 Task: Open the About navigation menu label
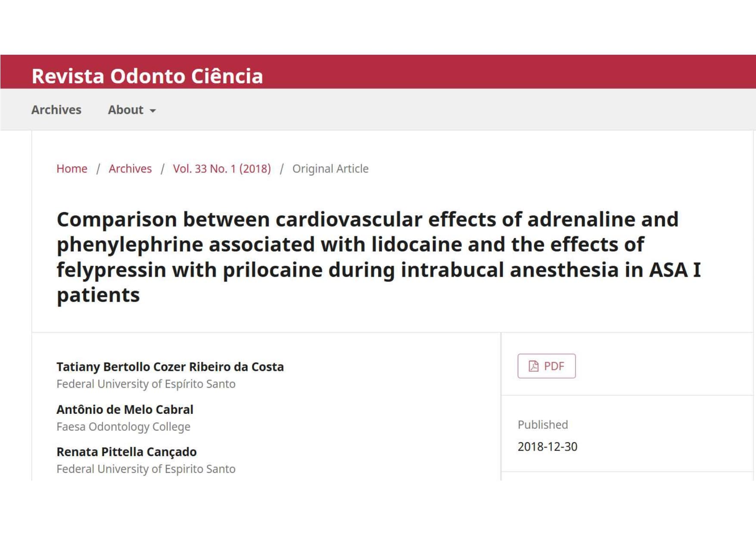coord(125,110)
